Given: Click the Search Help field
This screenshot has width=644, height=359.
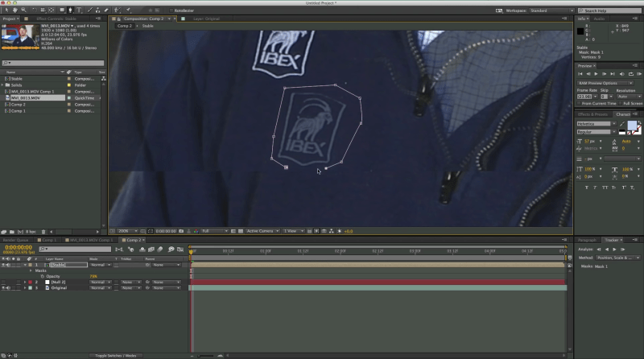Looking at the screenshot, I should pyautogui.click(x=609, y=10).
